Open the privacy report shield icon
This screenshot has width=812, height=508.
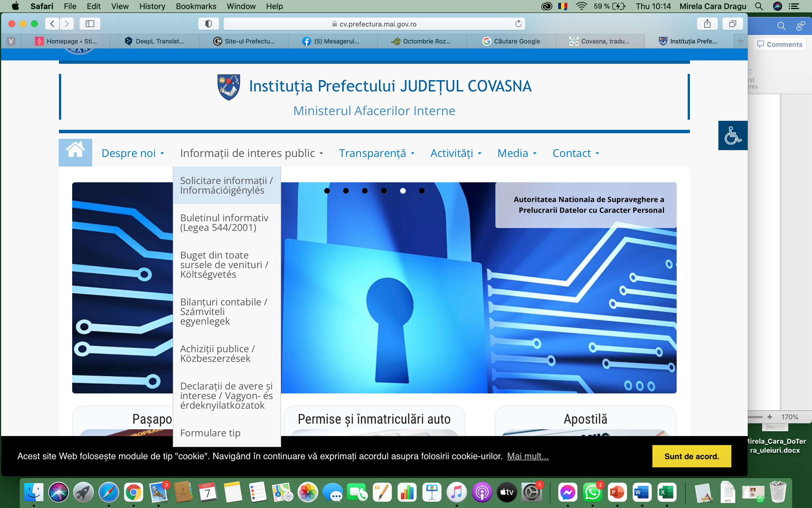[x=208, y=23]
